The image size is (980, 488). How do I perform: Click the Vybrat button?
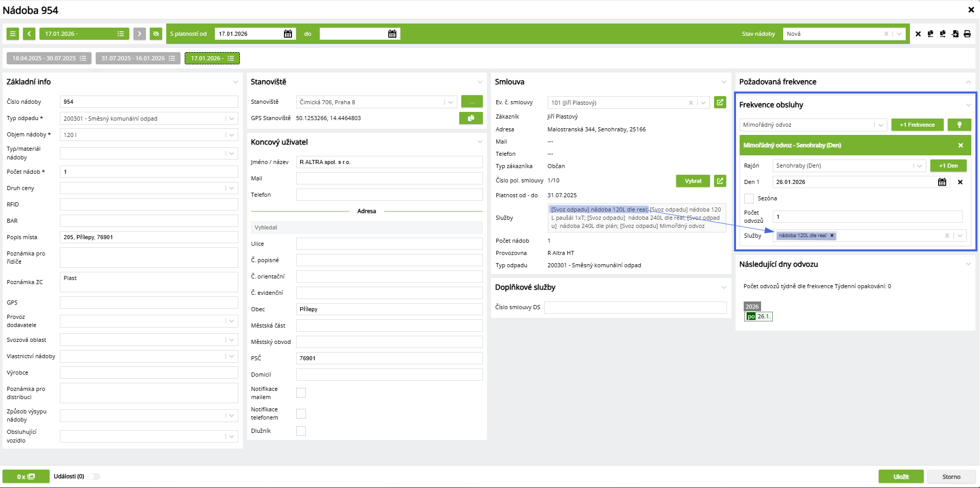pyautogui.click(x=693, y=180)
